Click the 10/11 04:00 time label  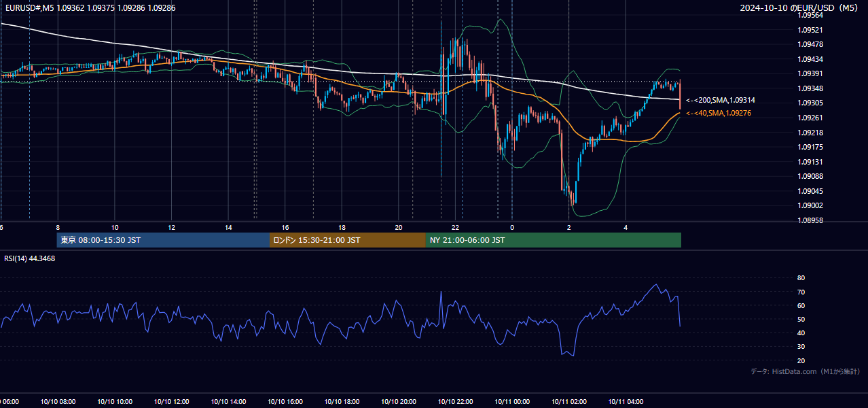626,402
